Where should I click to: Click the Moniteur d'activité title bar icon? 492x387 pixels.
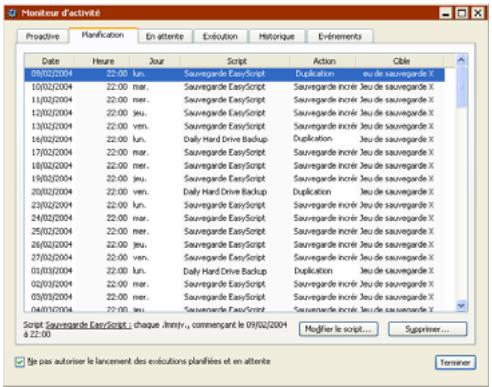click(12, 13)
